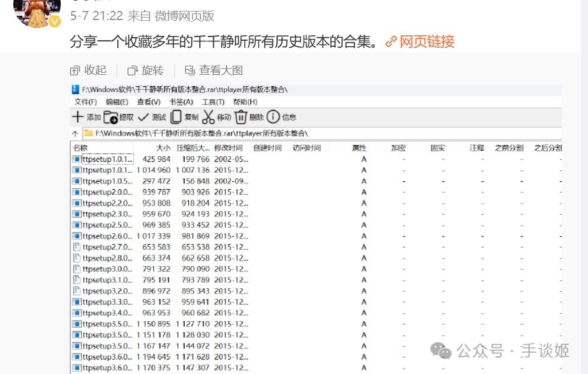Click the archive path address field

pos(323,133)
